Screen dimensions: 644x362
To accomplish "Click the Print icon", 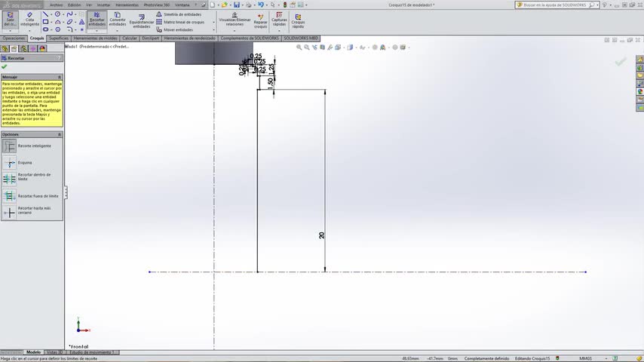I will coord(249,5).
